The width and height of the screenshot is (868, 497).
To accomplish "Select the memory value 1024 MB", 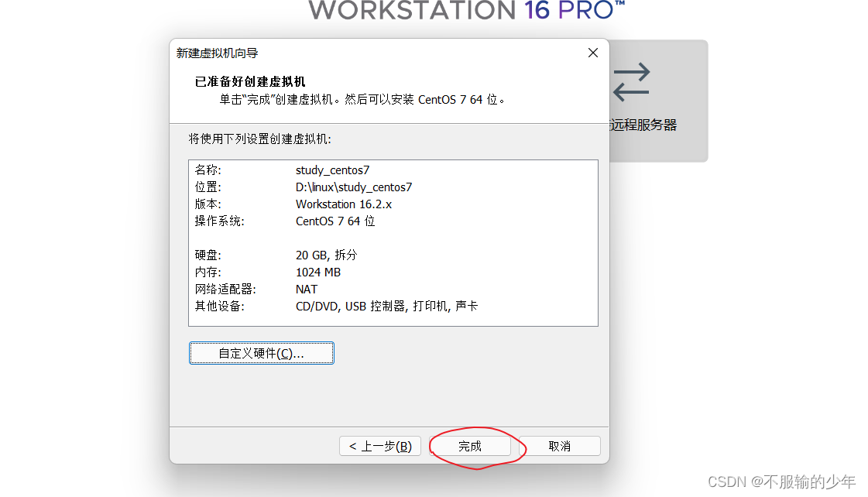I will pos(318,272).
